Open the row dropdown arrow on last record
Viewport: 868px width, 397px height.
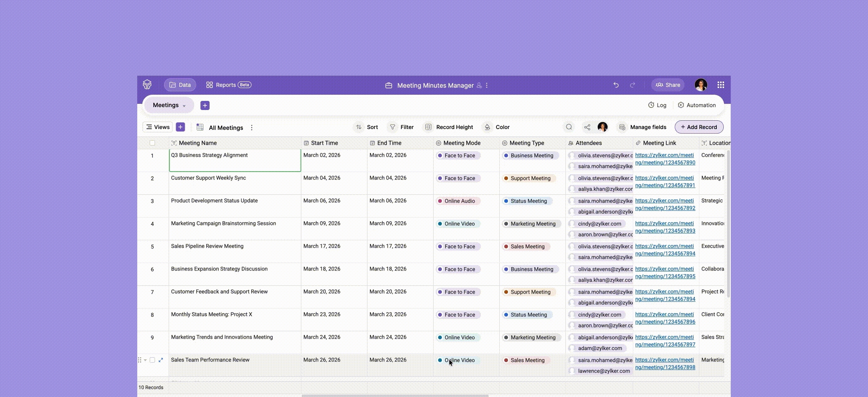[145, 360]
